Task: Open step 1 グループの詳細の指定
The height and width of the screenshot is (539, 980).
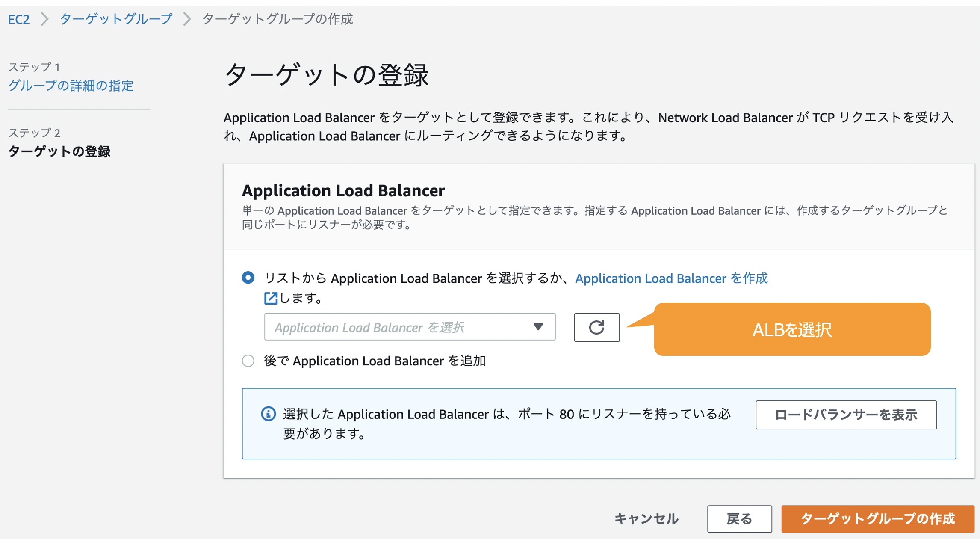Action: point(71,86)
